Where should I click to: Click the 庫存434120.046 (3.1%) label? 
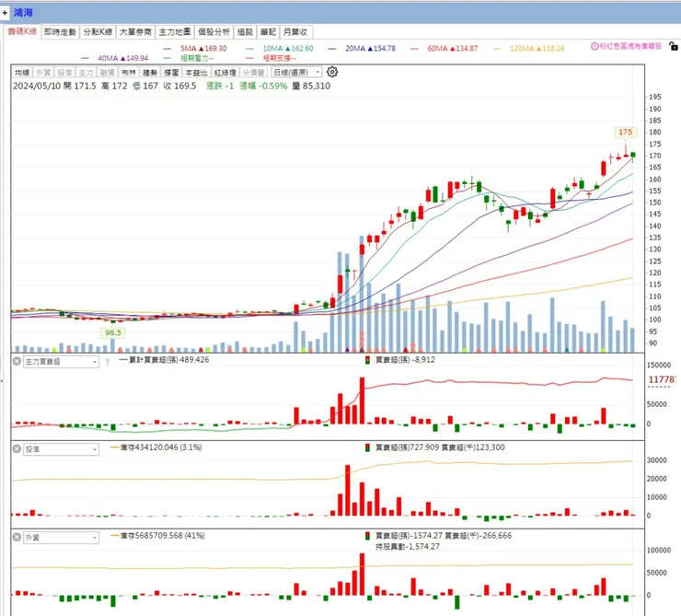coord(156,447)
